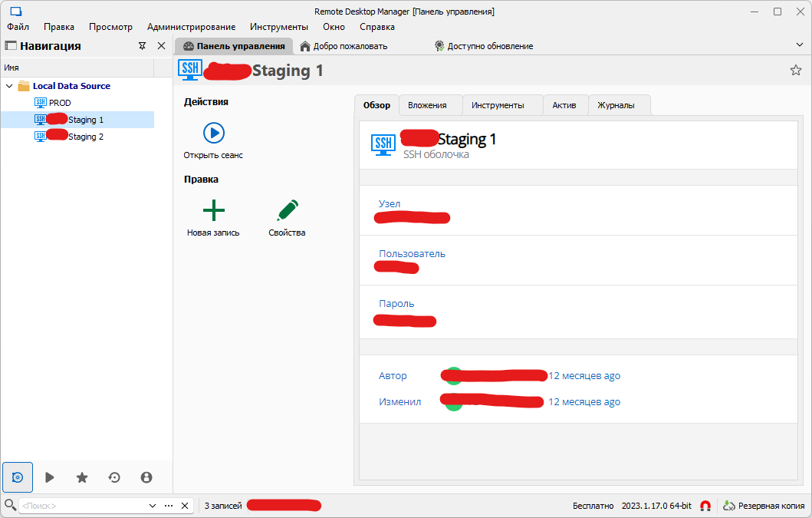Open the user vault profile pane
812x518 pixels.
click(146, 477)
